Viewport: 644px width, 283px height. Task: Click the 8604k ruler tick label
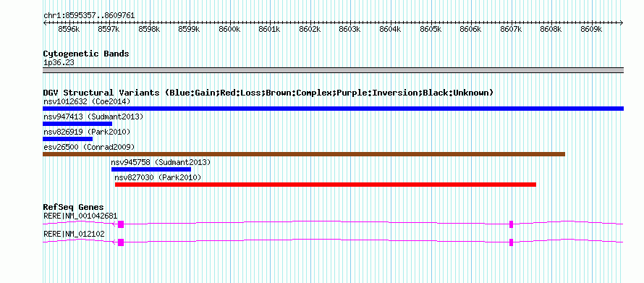point(390,30)
